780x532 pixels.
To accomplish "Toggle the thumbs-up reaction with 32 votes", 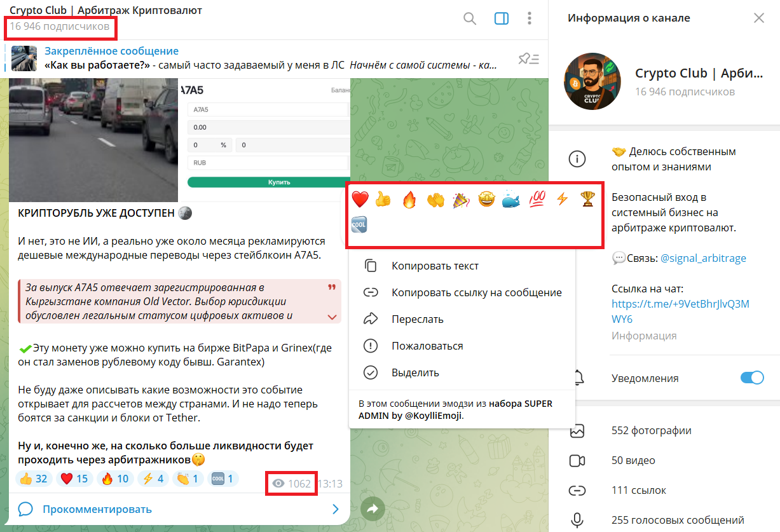I will [x=34, y=479].
